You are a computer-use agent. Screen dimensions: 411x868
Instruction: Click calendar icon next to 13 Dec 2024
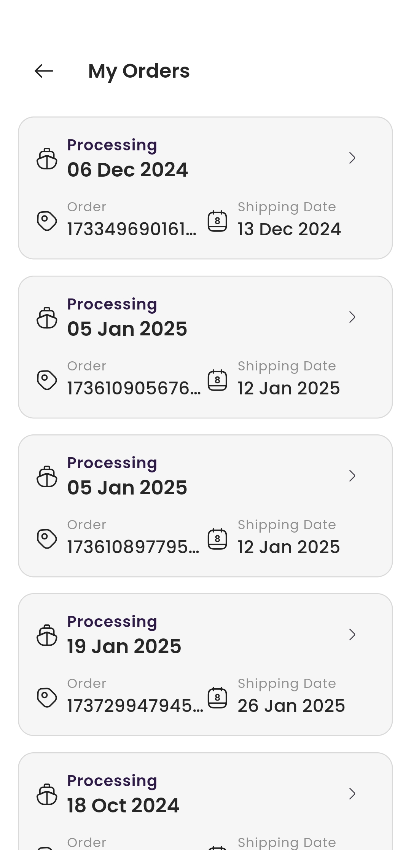coord(217,221)
